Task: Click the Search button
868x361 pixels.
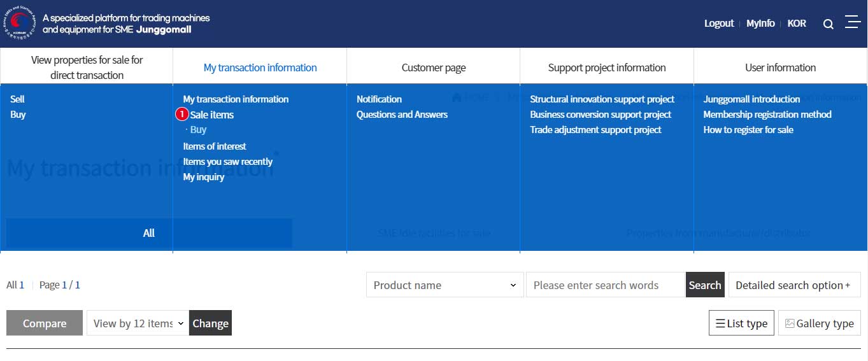Action: [705, 285]
